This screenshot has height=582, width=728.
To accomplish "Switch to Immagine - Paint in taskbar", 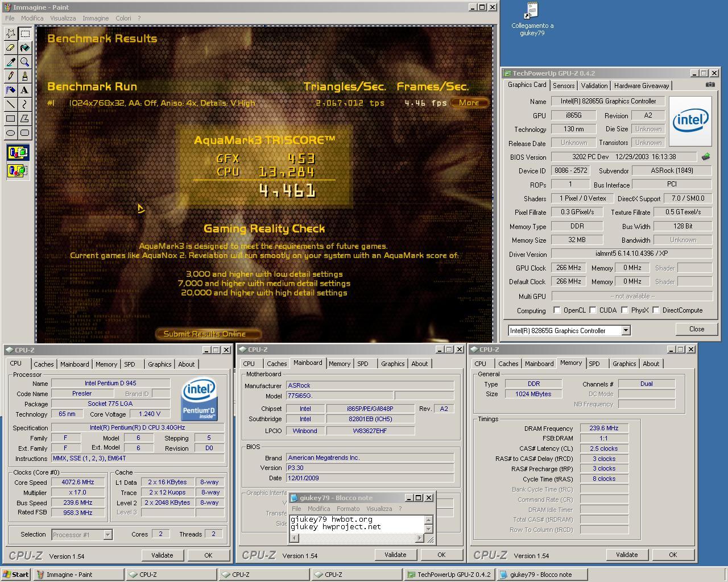I will [79, 574].
